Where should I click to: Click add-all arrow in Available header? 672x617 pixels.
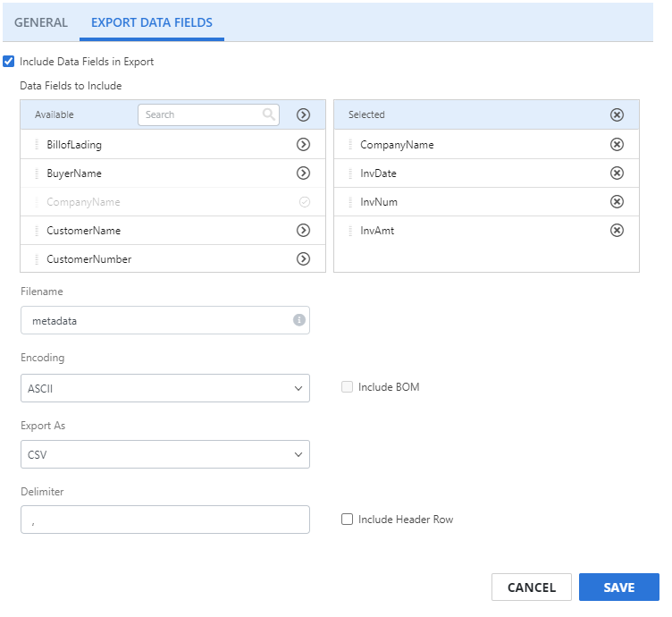pos(303,114)
